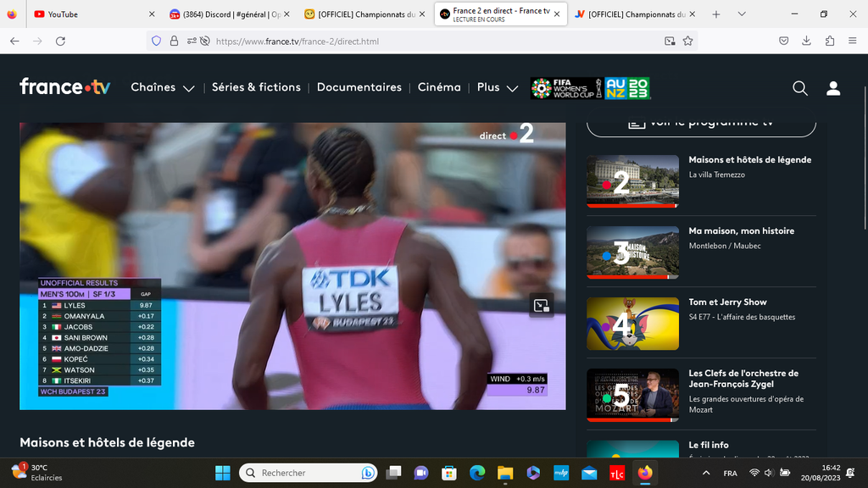Open Ma maison, mon histoire link

[741, 231]
